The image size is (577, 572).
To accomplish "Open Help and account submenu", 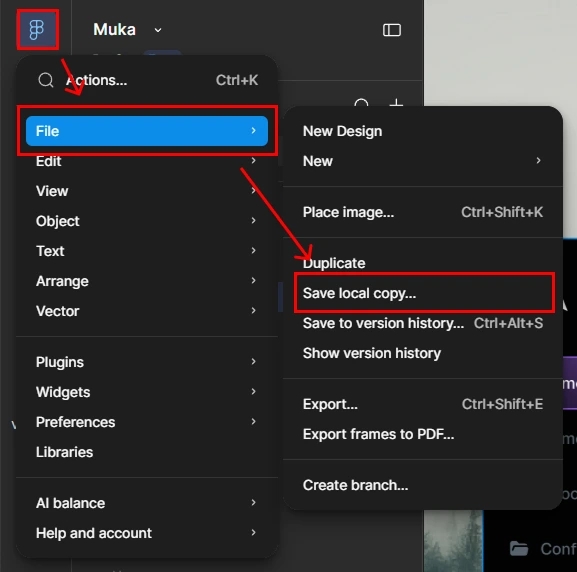I will (147, 533).
